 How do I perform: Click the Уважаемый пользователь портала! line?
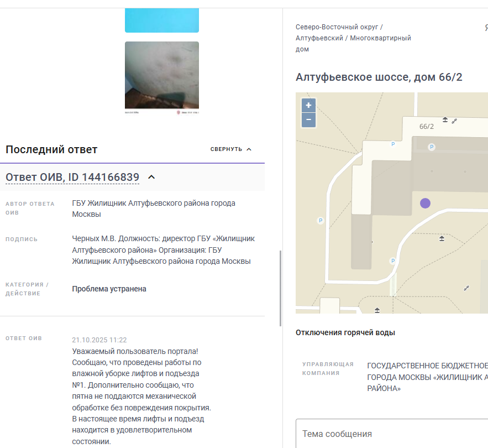(x=135, y=351)
